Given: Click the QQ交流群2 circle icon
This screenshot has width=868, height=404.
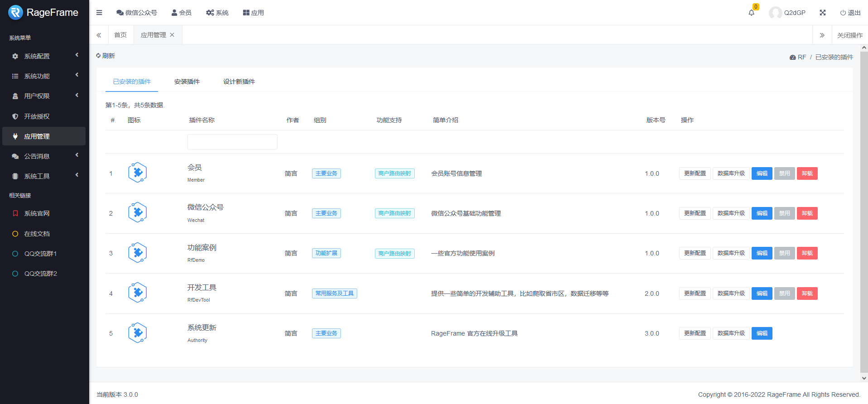Looking at the screenshot, I should coord(15,274).
